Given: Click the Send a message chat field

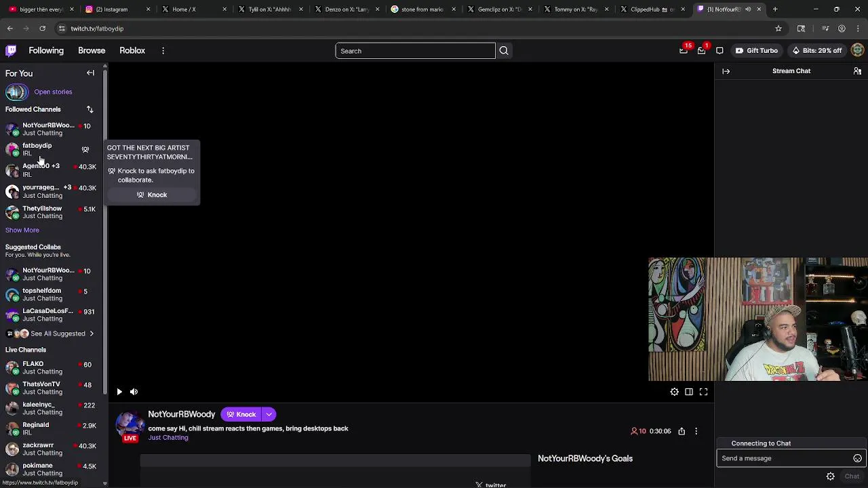Looking at the screenshot, I should coord(790,458).
